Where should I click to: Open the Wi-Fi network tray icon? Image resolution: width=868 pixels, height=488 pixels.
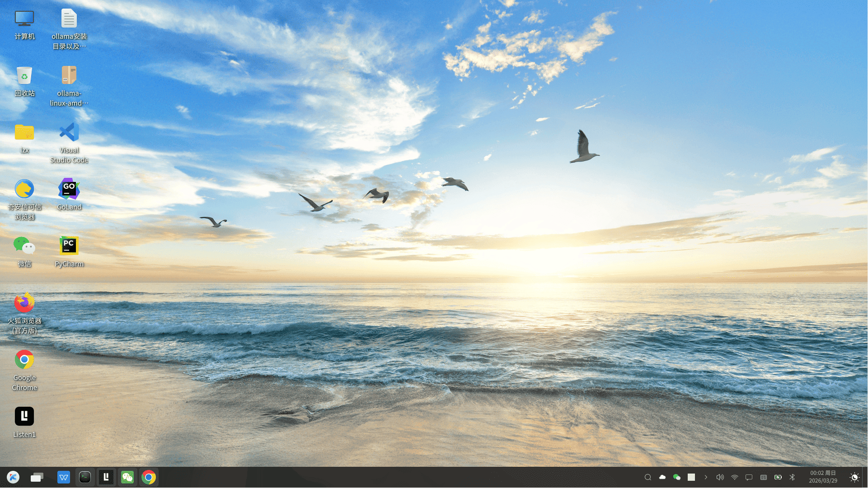(735, 477)
